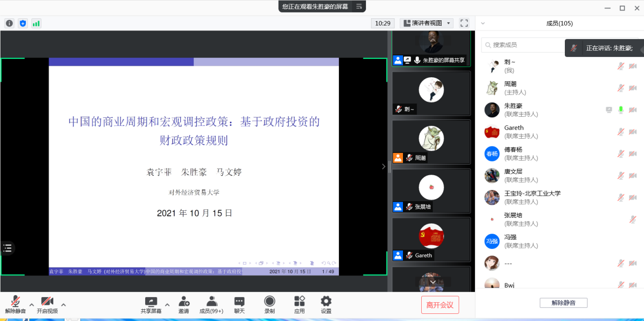Viewport: 644px width, 321px height.
Task: Open the 演讲者视图 view dropdown
Action: click(x=427, y=23)
